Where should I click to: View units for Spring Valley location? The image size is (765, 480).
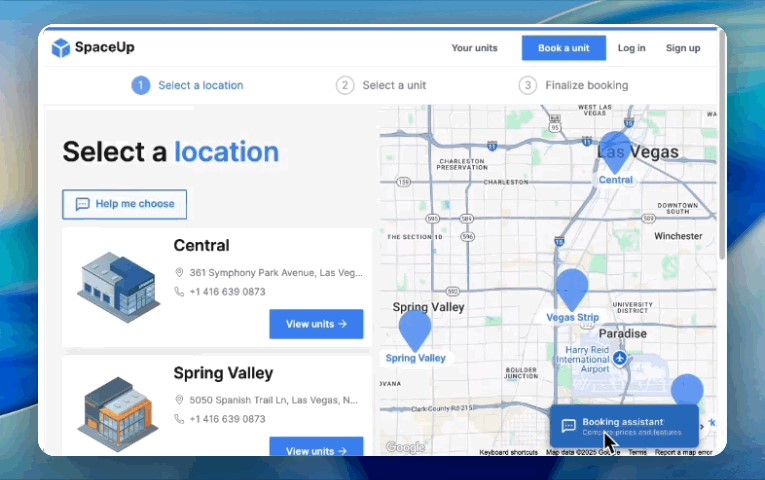[x=316, y=450]
